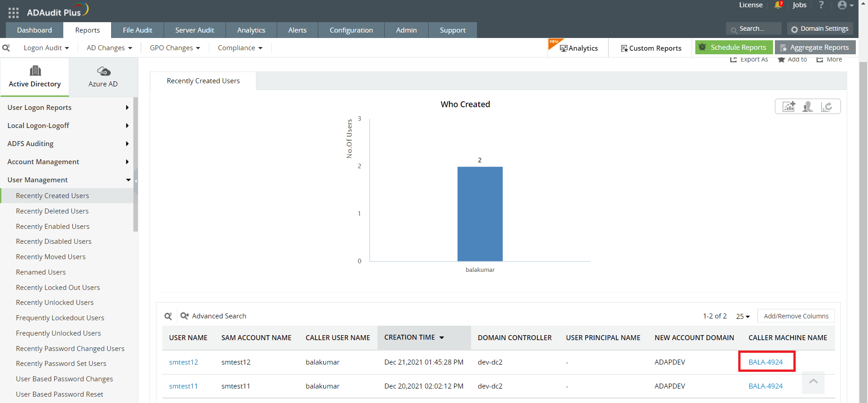The image size is (868, 403).
Task: Click the notification bell icon
Action: [x=778, y=5]
